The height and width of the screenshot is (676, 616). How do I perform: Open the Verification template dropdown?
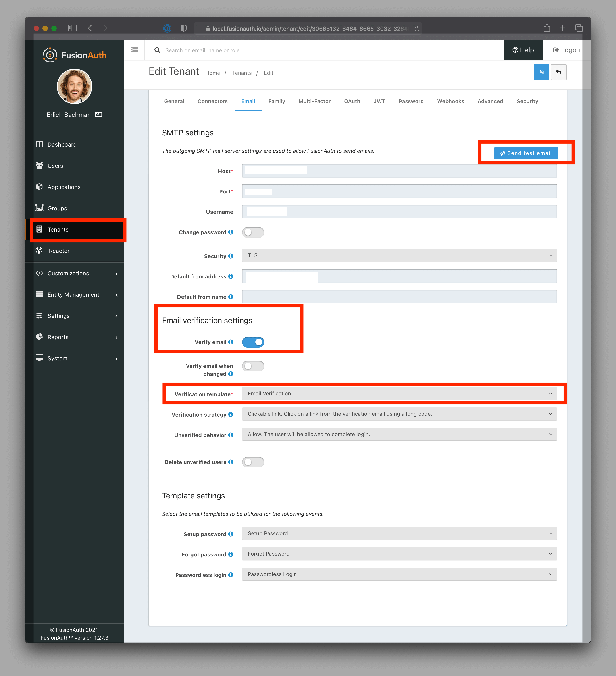(x=400, y=394)
